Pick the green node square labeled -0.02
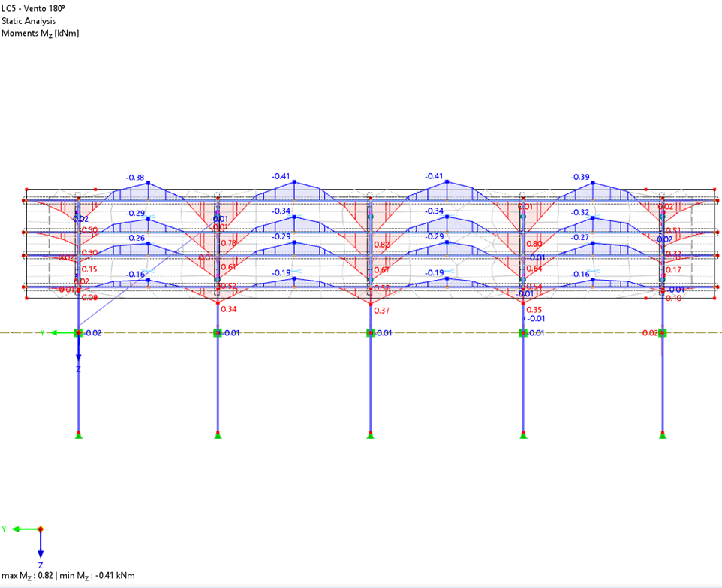This screenshot has width=722, height=588. (x=78, y=332)
